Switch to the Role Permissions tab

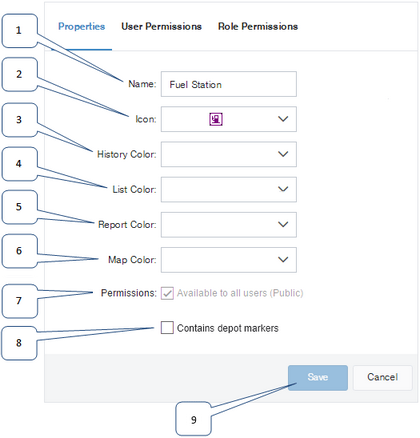point(258,26)
